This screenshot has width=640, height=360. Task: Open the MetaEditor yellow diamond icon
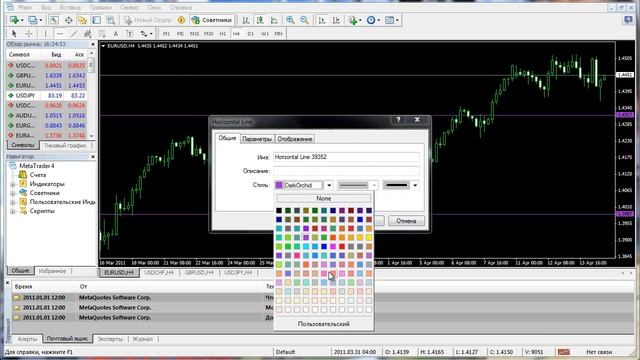click(x=181, y=20)
